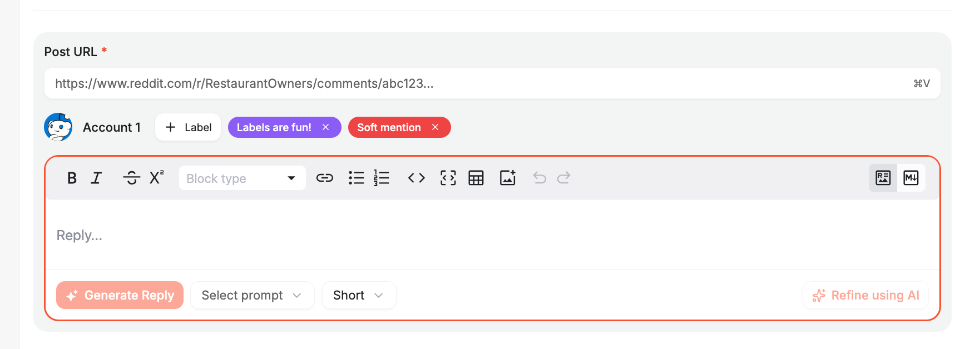Toggle superscript formatting

click(156, 178)
